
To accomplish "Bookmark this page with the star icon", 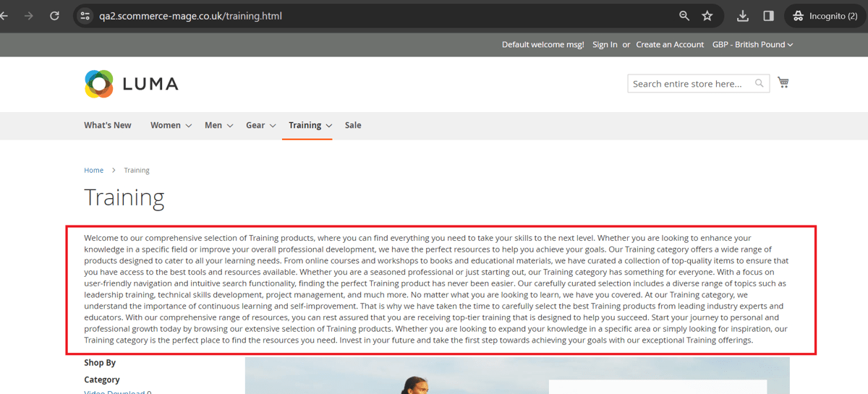I will (x=707, y=16).
